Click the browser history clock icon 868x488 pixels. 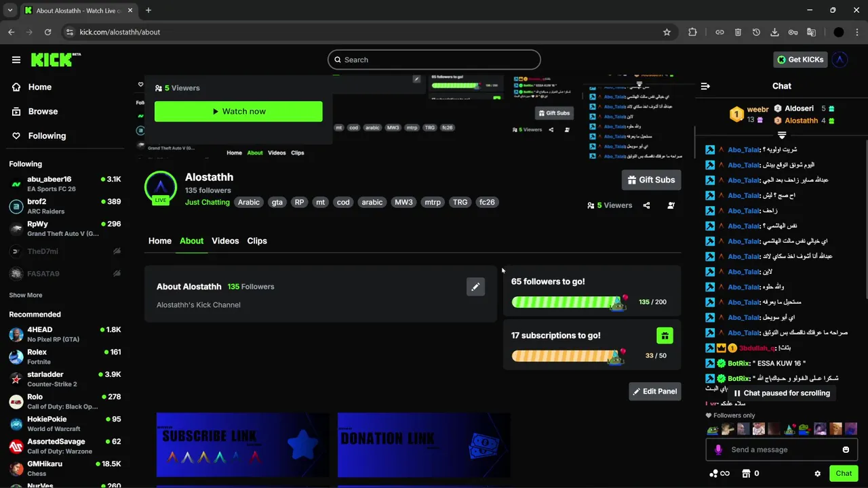pyautogui.click(x=756, y=32)
